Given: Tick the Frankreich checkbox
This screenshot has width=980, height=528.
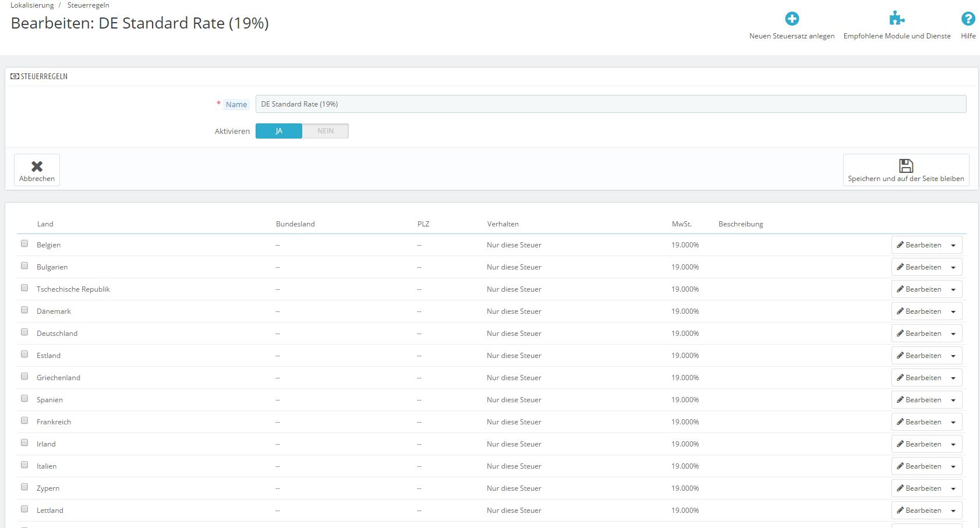Looking at the screenshot, I should click(24, 421).
